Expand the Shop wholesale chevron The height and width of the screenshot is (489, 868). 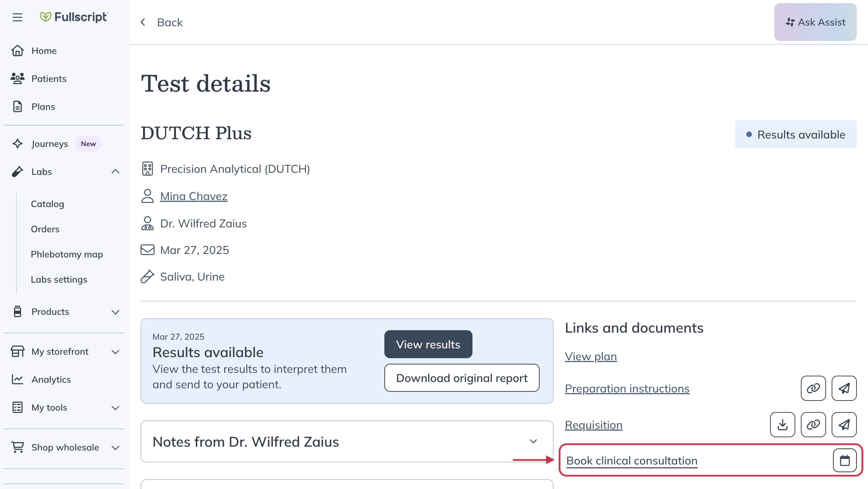click(115, 448)
